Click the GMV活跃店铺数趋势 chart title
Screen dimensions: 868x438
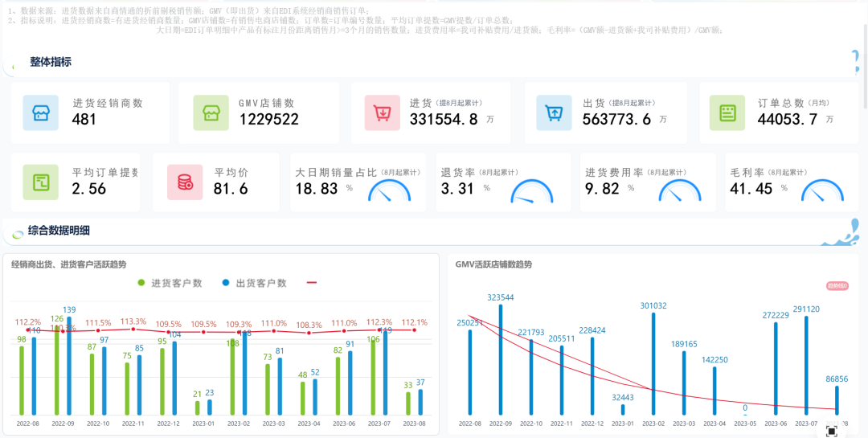pos(493,264)
